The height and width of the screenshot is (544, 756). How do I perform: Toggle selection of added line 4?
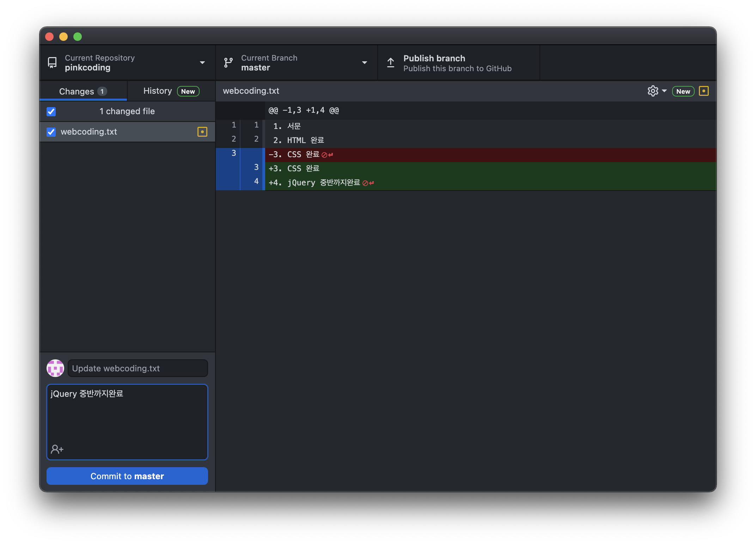(240, 183)
